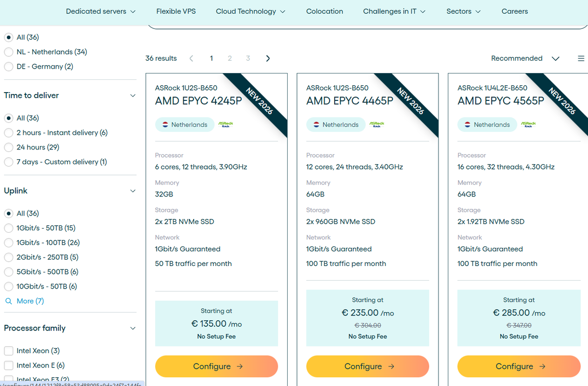Click Netherlands flag badge on EPYC 4245P card
This screenshot has height=386, width=588.
coord(185,124)
